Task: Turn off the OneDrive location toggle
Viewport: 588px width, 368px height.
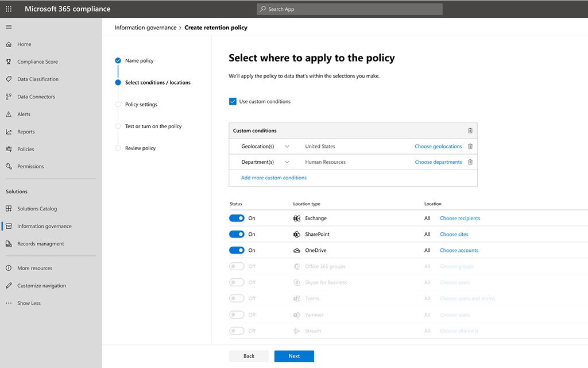Action: click(x=237, y=251)
